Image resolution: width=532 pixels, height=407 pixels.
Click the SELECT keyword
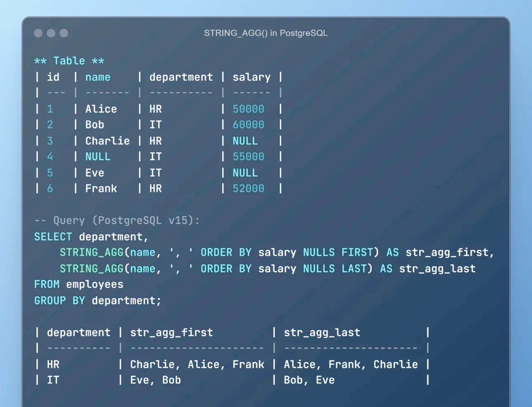[x=53, y=237]
